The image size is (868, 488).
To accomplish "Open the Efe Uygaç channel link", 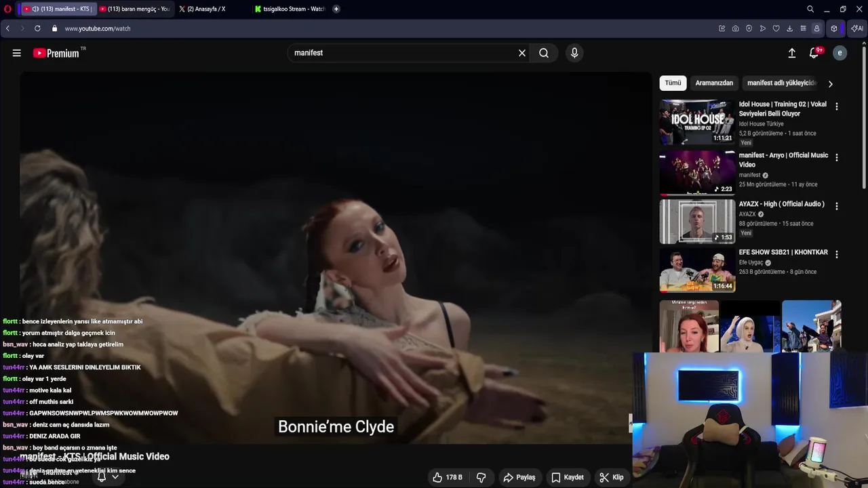I will click(x=751, y=262).
